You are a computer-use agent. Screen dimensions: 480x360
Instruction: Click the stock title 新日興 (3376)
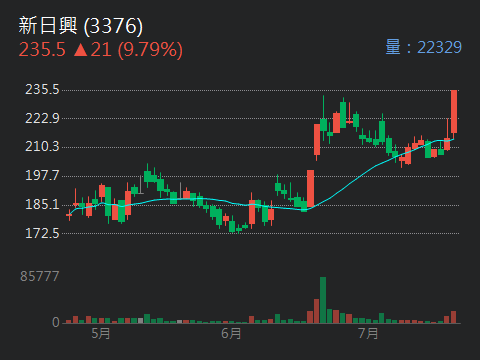[x=81, y=26]
